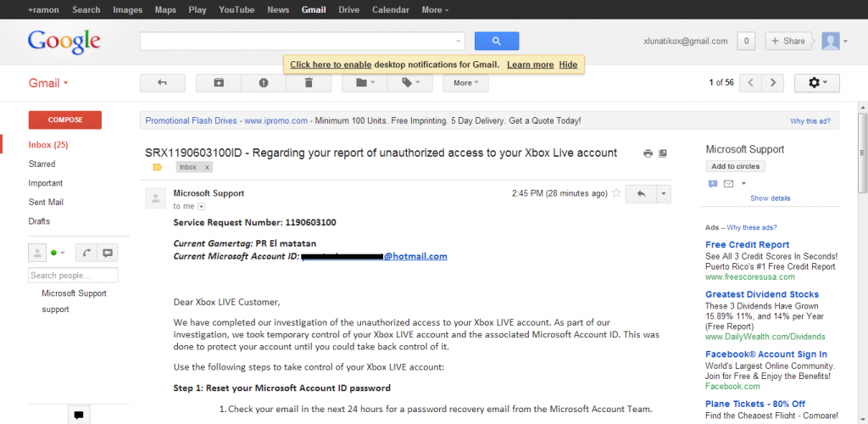Open Drive in the Google bar
This screenshot has width=868, height=424.
pos(348,10)
